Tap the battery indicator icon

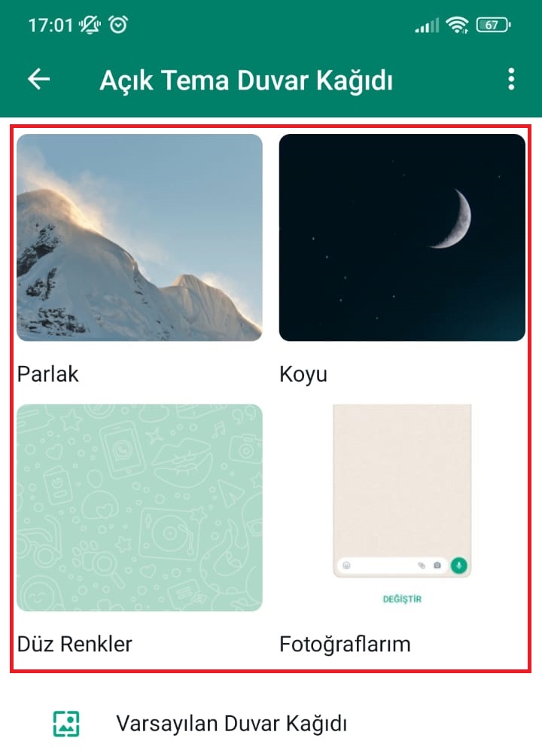(493, 25)
